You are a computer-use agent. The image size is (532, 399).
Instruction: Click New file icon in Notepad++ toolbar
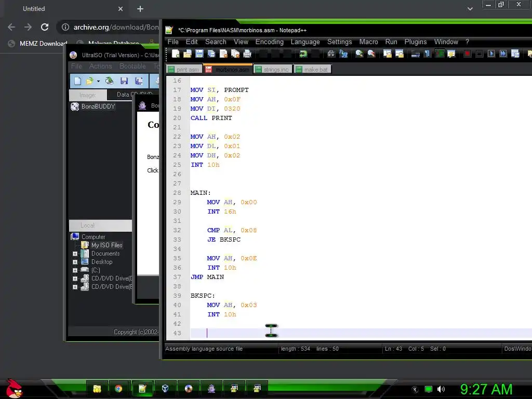[x=176, y=54]
